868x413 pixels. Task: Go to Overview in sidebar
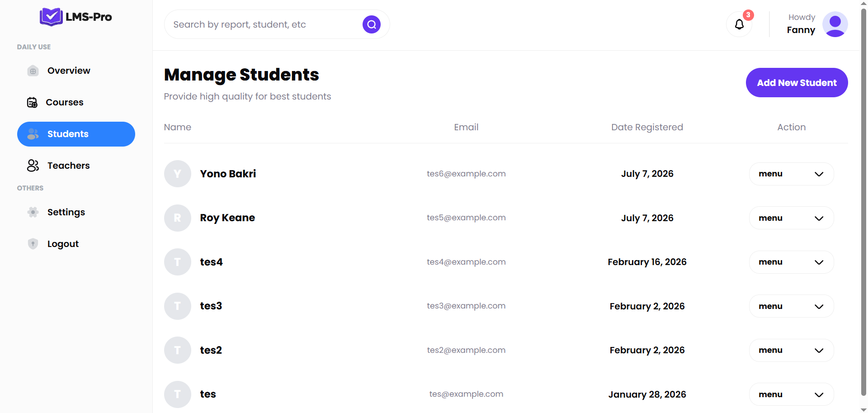(x=76, y=71)
